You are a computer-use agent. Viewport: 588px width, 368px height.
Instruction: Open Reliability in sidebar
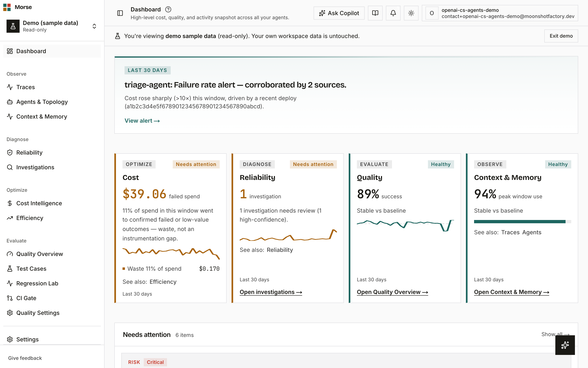52,153
